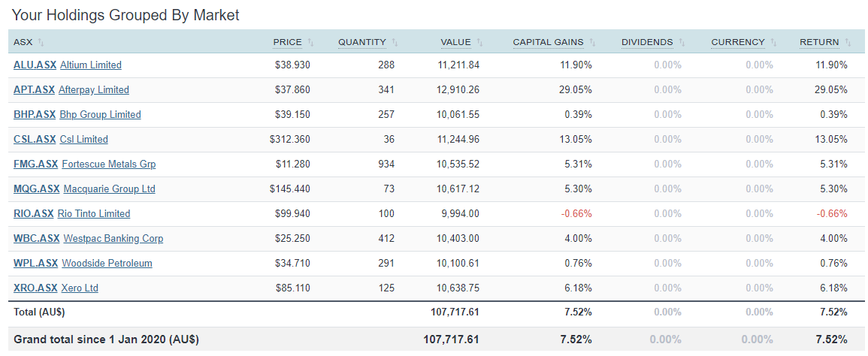Open the Xero Ltd holding link
This screenshot has width=868, height=356.
[80, 288]
